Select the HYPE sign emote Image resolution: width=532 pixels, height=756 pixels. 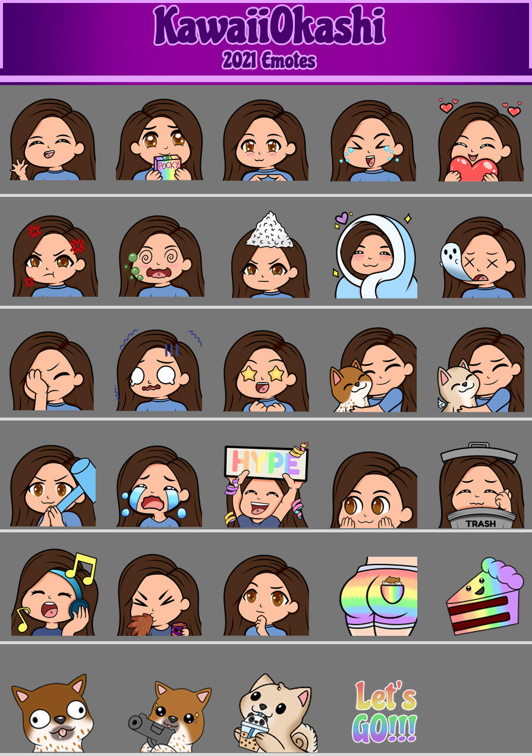pos(266,485)
